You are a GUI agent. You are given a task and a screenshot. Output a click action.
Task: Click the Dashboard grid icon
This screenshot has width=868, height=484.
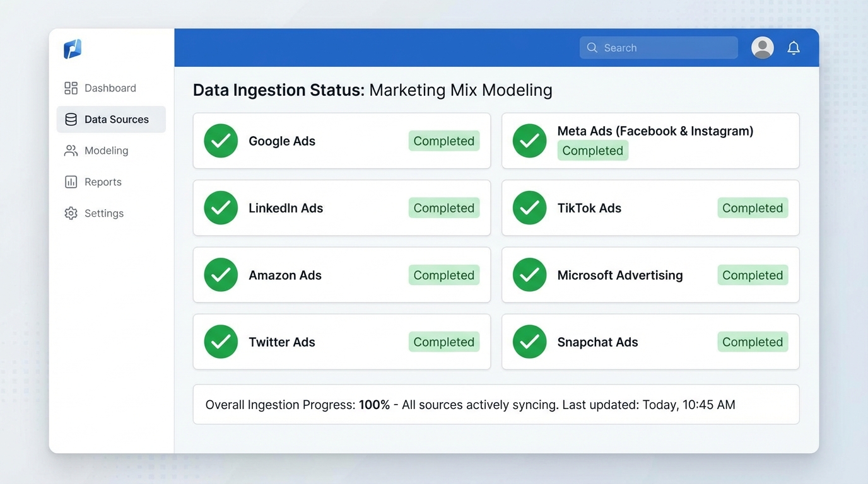pos(71,88)
